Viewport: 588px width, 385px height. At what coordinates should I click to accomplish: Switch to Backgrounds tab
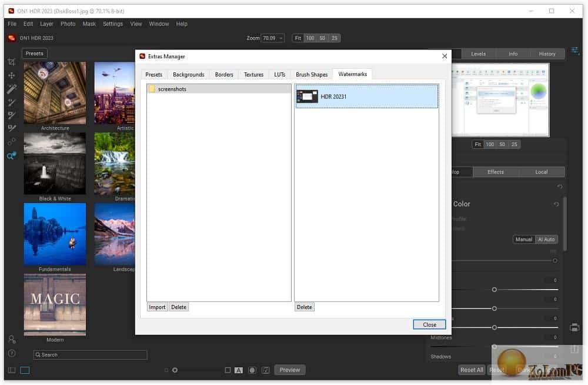[x=189, y=74]
